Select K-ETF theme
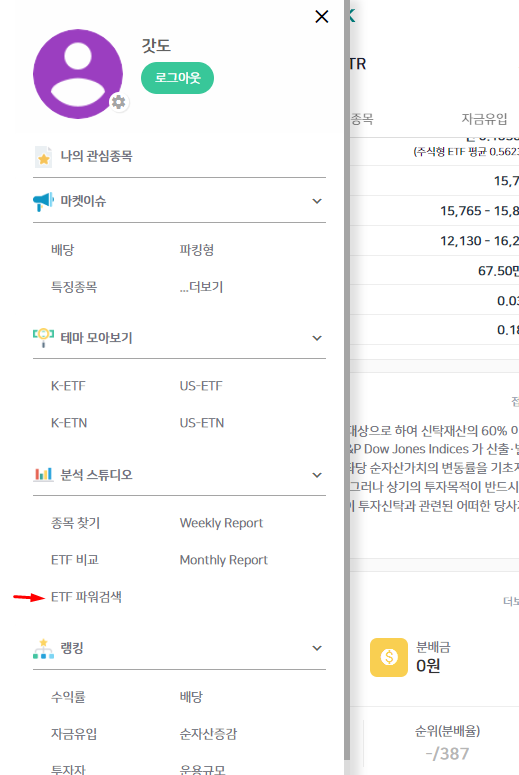This screenshot has height=775, width=519. 68,386
